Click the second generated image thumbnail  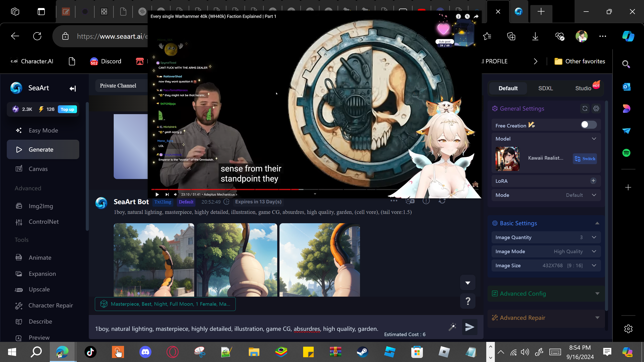click(x=237, y=260)
